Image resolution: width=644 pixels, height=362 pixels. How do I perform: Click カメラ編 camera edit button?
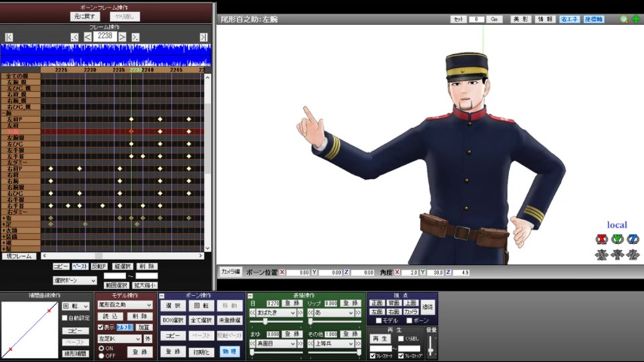[x=230, y=271]
